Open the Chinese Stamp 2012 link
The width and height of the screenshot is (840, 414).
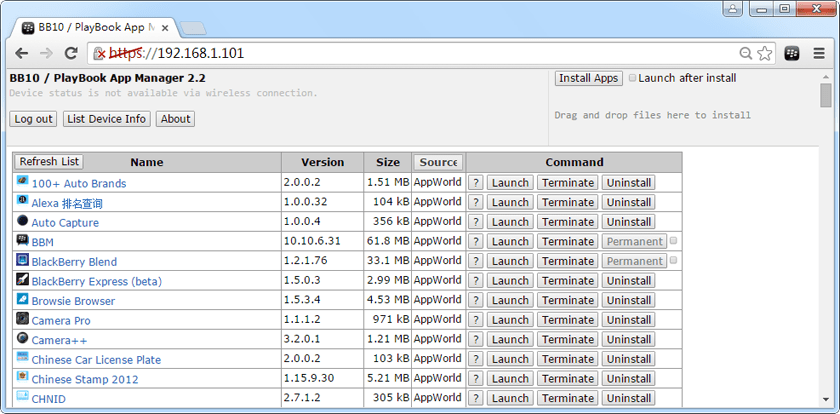click(85, 379)
